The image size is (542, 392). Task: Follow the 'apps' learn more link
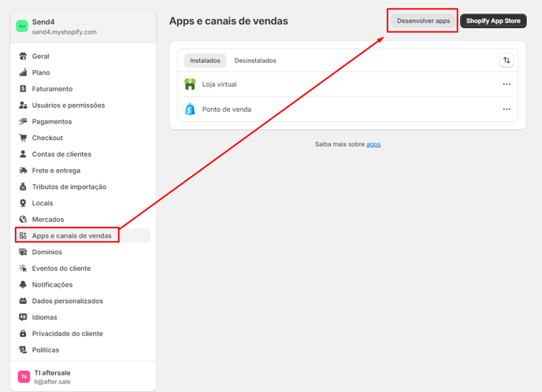pyautogui.click(x=373, y=144)
